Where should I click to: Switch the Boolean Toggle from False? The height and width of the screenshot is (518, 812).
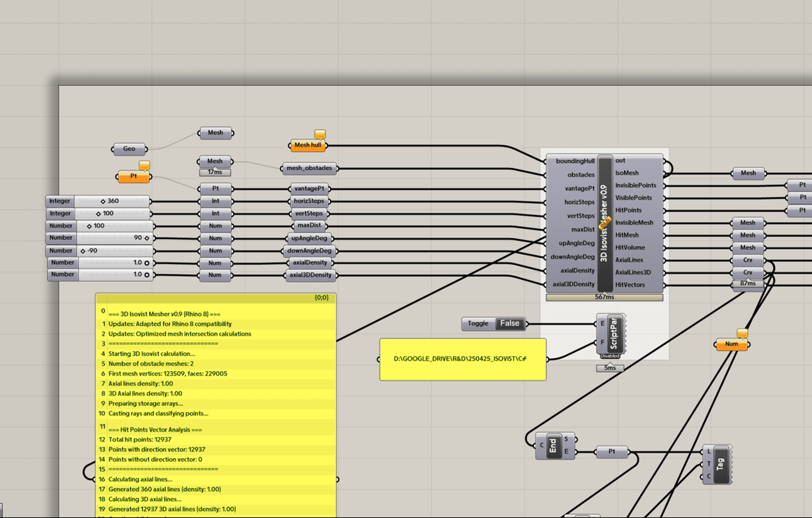[x=510, y=323]
